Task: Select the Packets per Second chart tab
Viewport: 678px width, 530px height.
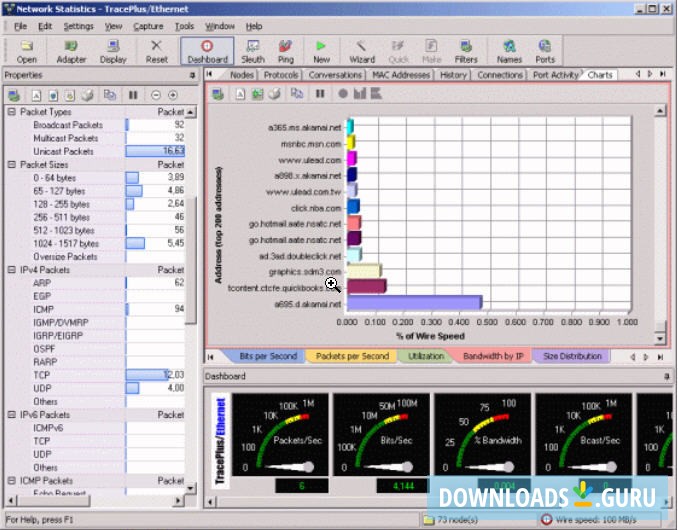Action: coord(352,356)
